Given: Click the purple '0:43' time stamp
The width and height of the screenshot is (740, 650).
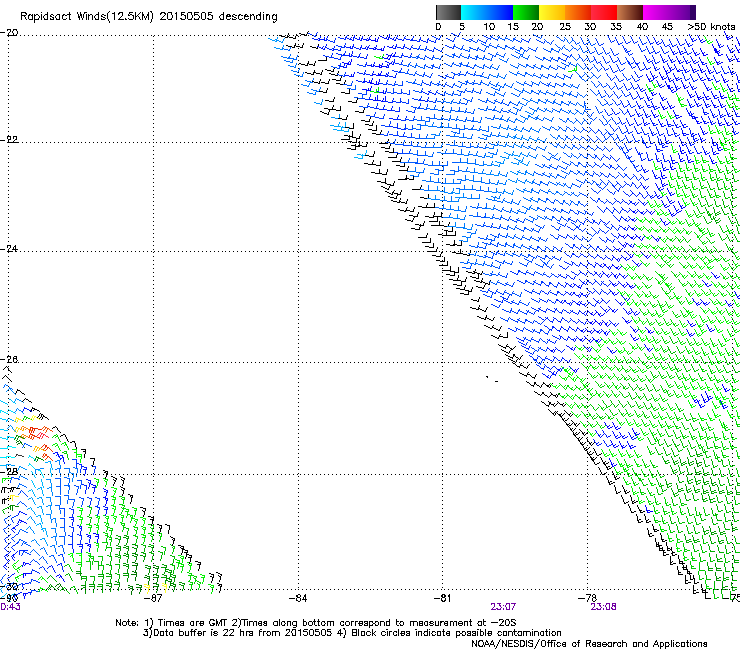Looking at the screenshot, I should tap(10, 607).
